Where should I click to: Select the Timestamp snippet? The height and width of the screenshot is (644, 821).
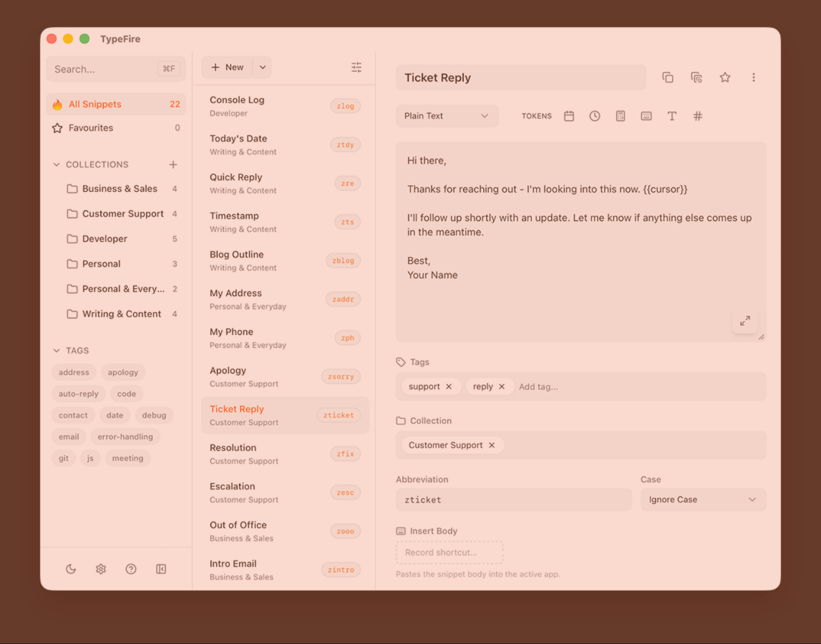(285, 222)
